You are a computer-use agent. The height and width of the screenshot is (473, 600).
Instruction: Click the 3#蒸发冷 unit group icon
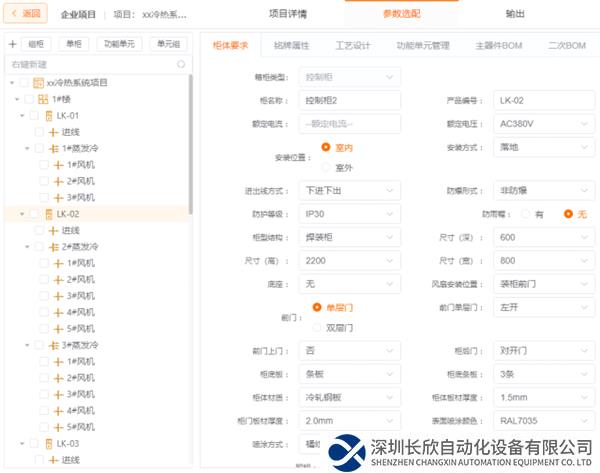pyautogui.click(x=53, y=345)
